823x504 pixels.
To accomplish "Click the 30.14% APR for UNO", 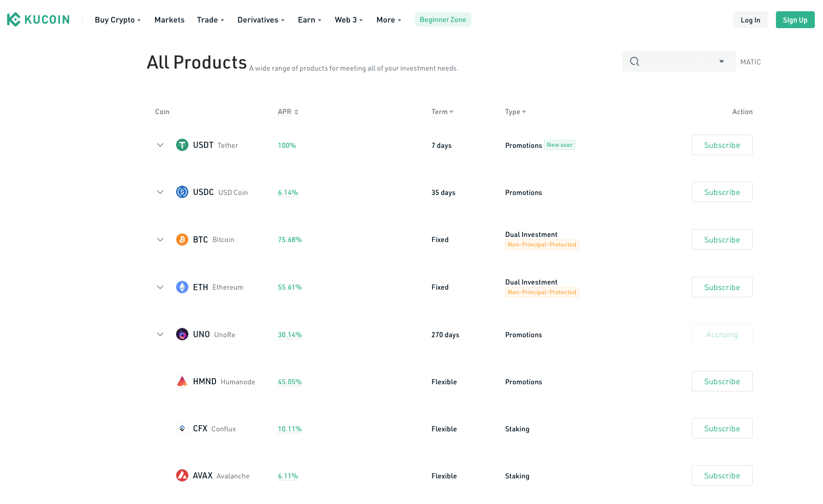I will click(290, 335).
